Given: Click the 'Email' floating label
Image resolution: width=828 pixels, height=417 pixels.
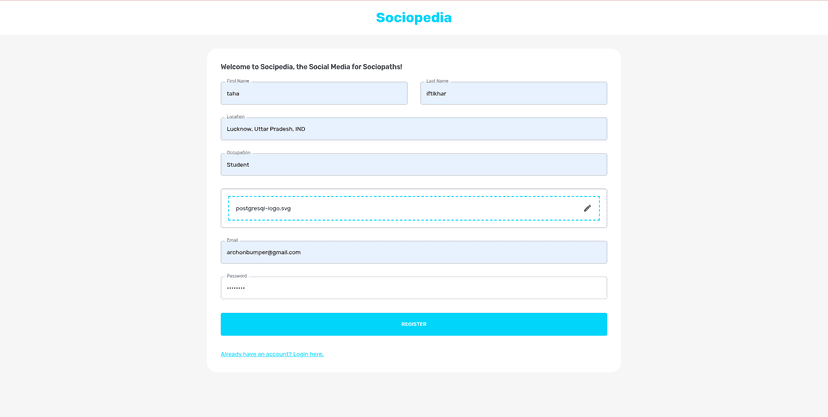Looking at the screenshot, I should 232,240.
